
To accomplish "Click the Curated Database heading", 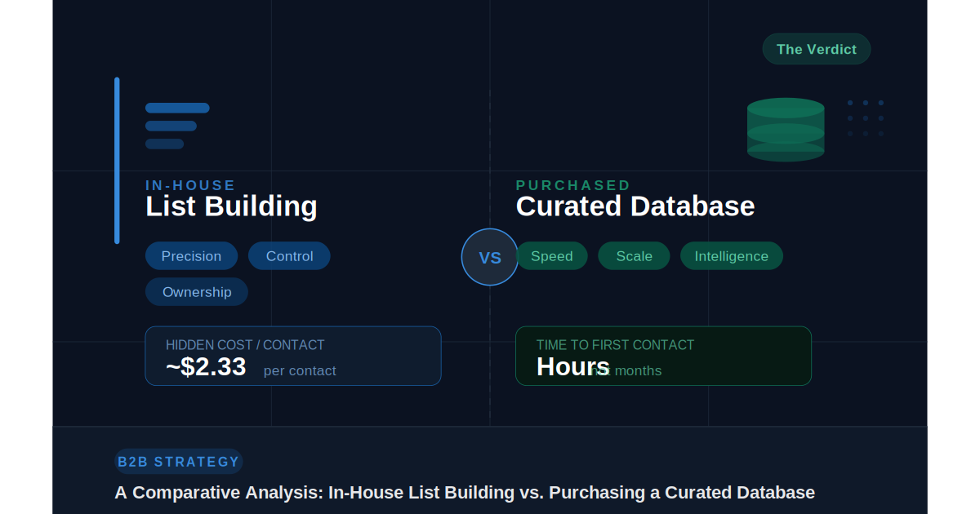I will click(635, 206).
